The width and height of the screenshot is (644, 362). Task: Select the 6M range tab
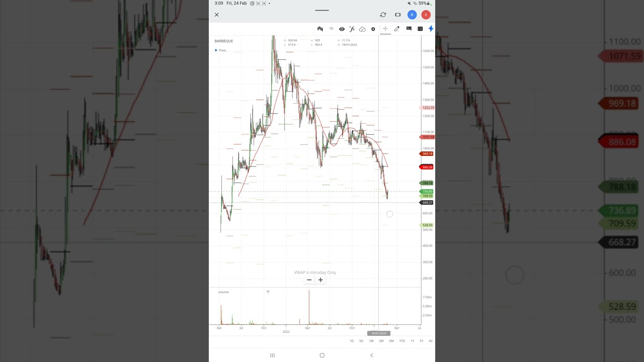(x=391, y=341)
